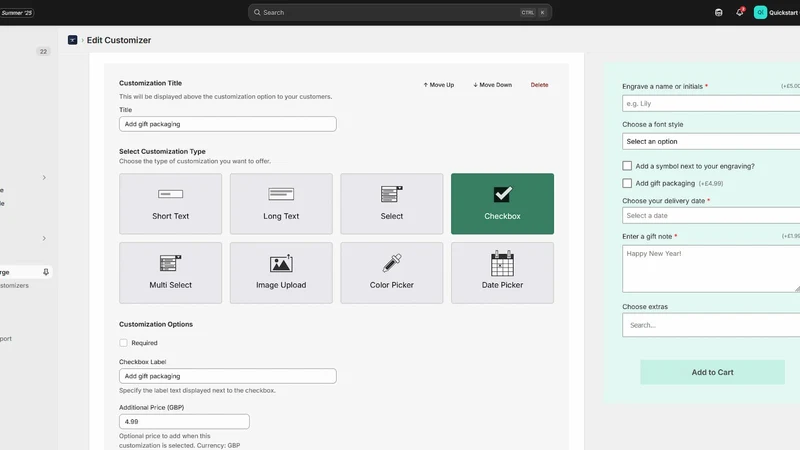
Task: Click the Additional Price input field
Action: [x=184, y=421]
